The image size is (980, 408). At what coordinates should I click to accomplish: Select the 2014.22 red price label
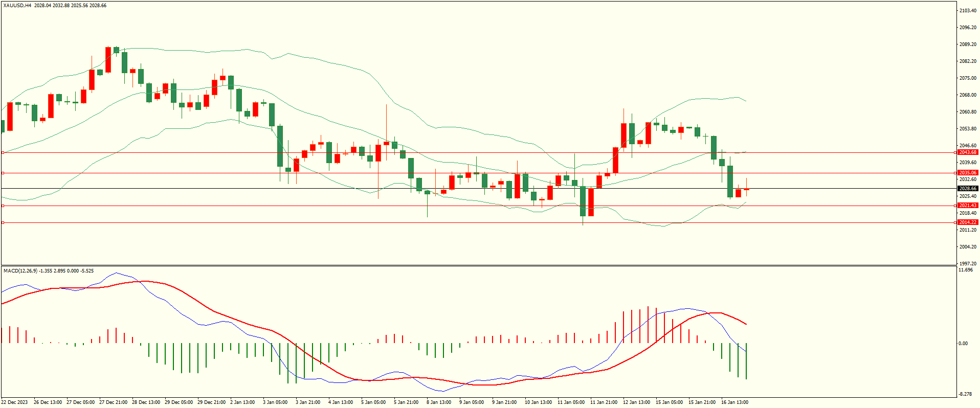pos(967,222)
